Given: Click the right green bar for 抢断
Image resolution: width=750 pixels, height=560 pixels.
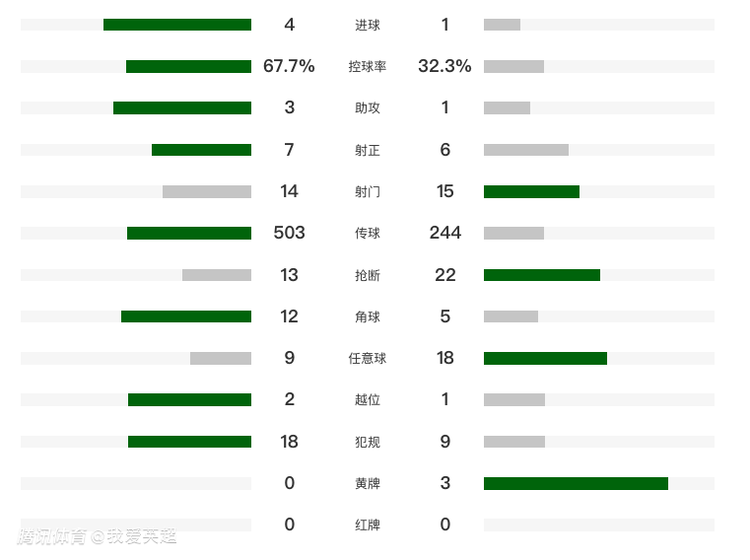Looking at the screenshot, I should tap(542, 275).
